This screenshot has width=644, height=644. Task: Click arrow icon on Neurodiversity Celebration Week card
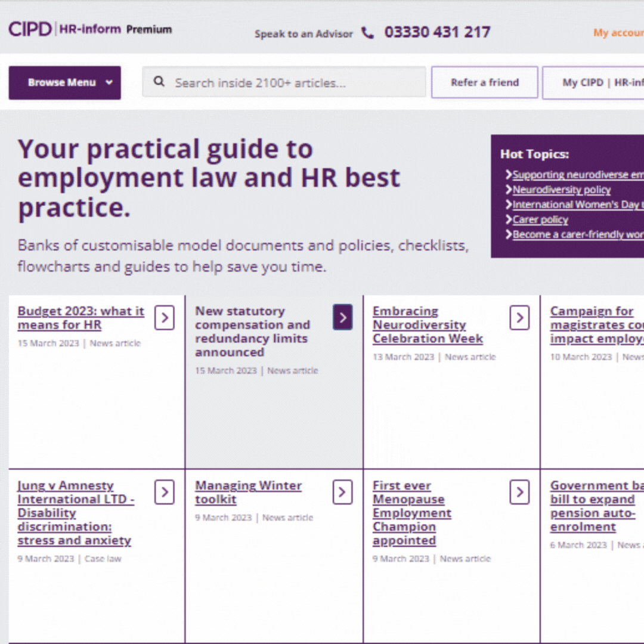[519, 318]
